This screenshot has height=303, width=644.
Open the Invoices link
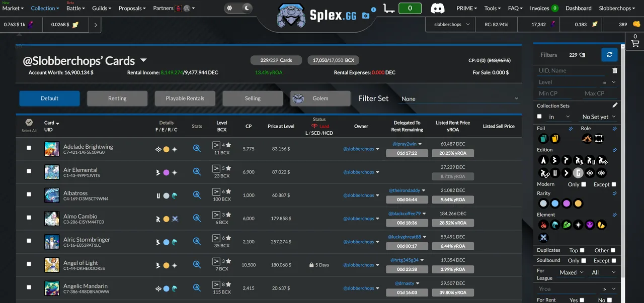pos(544,9)
